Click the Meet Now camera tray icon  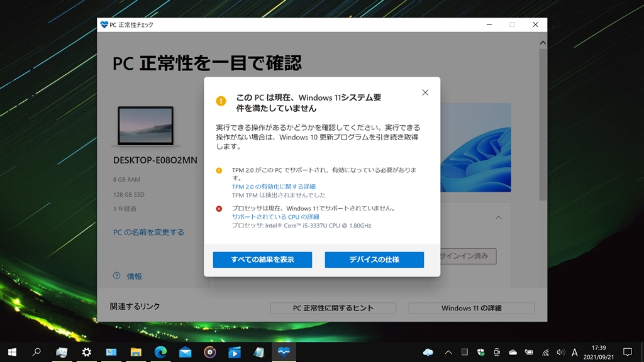click(x=497, y=352)
